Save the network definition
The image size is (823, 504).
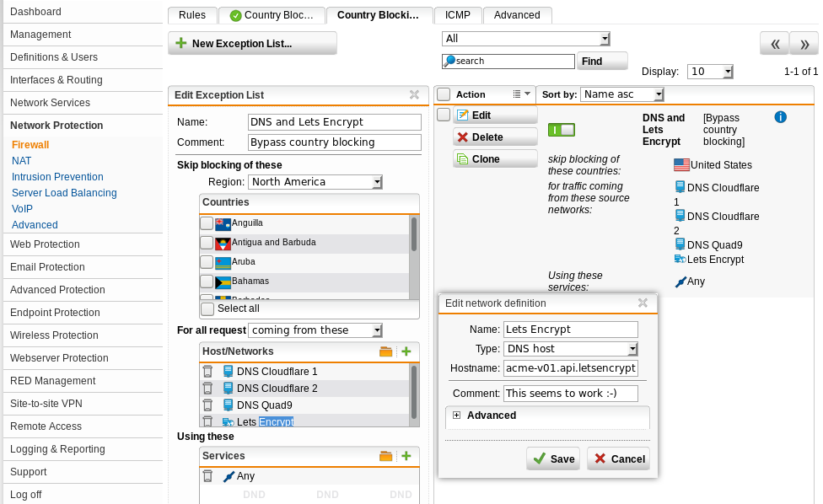coord(554,458)
